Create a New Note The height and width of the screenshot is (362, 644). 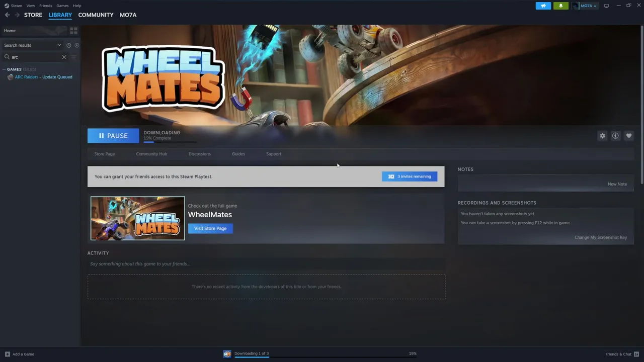click(617, 184)
